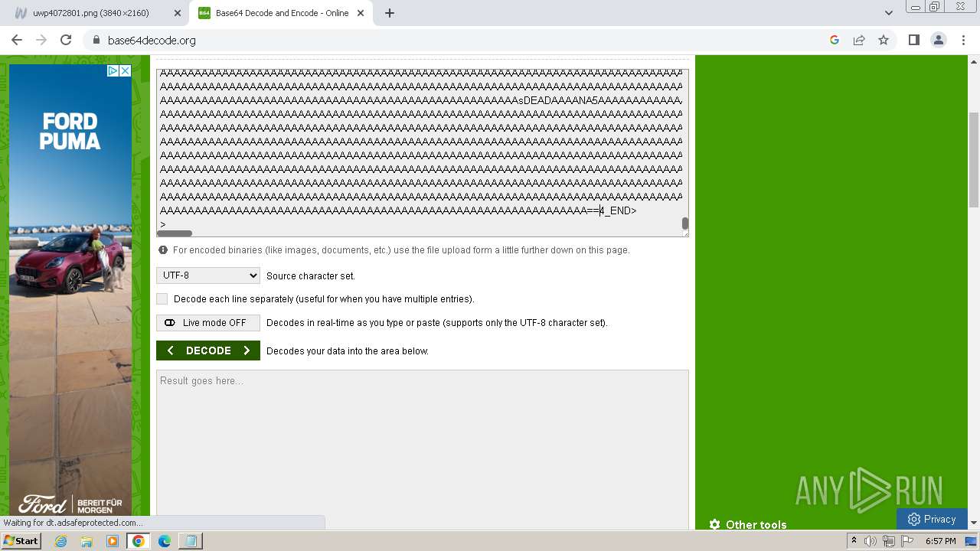This screenshot has height=551, width=980.
Task: Click the input textarea vertical scrollbar
Action: coord(685,223)
